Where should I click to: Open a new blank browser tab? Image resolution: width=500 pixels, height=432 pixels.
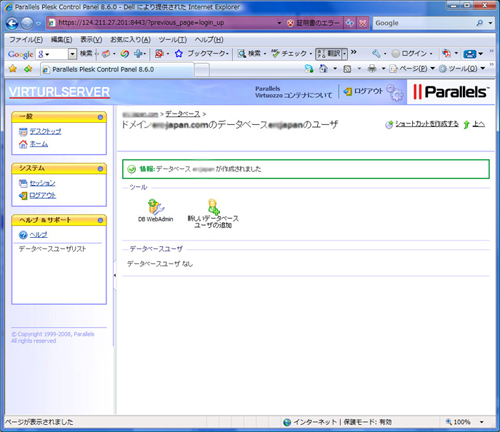click(x=202, y=70)
